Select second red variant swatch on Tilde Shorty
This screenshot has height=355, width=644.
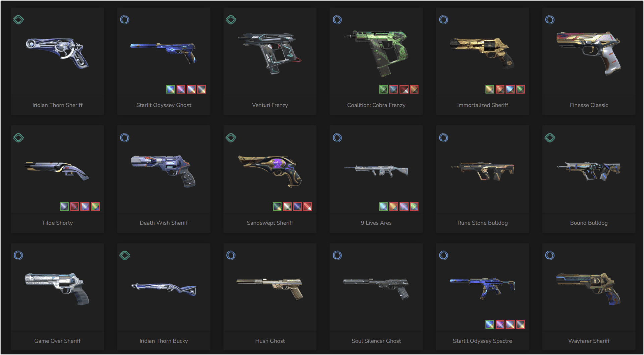74,207
